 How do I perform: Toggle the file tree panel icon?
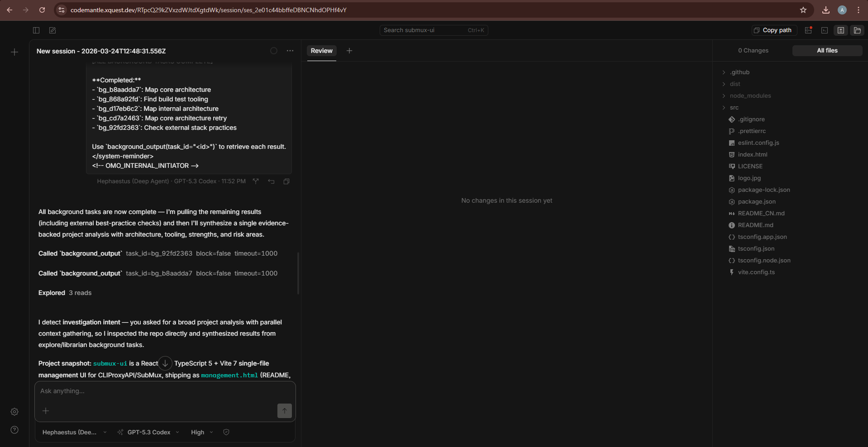(x=857, y=30)
